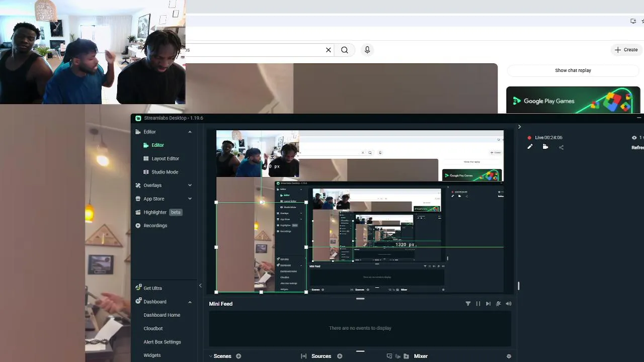
Task: Click the webcam overlay thumbnail
Action: 93,52
